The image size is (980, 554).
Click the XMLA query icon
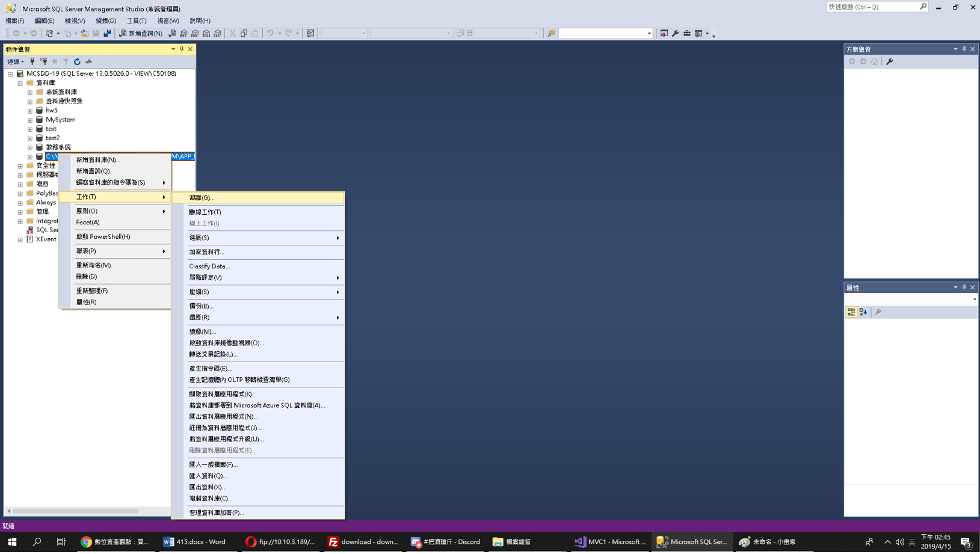[x=206, y=34]
